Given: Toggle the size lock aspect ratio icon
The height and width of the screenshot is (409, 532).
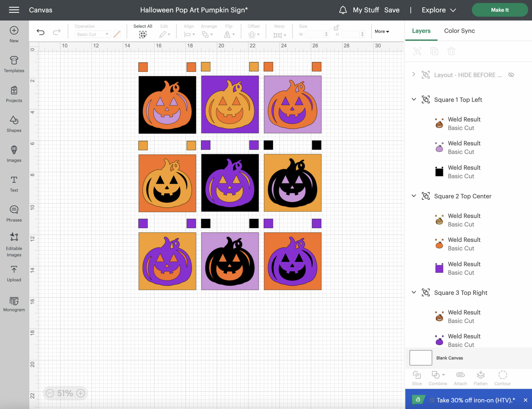Looking at the screenshot, I should (x=336, y=28).
